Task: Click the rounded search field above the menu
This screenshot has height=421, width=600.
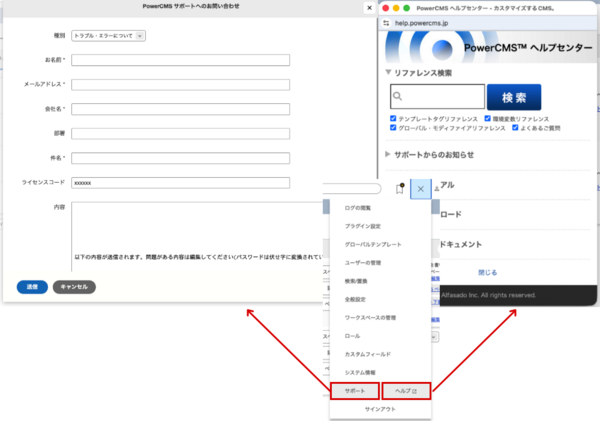Action: click(x=352, y=188)
